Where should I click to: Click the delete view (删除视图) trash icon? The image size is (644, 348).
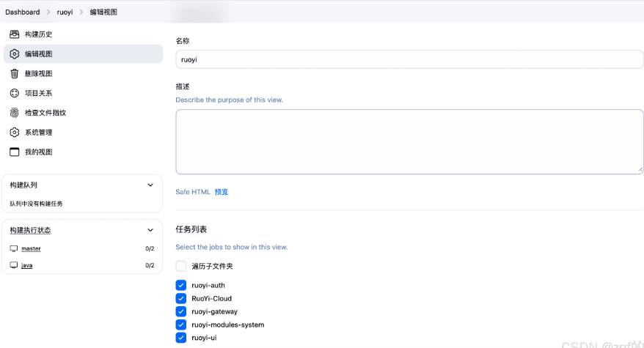pos(14,73)
